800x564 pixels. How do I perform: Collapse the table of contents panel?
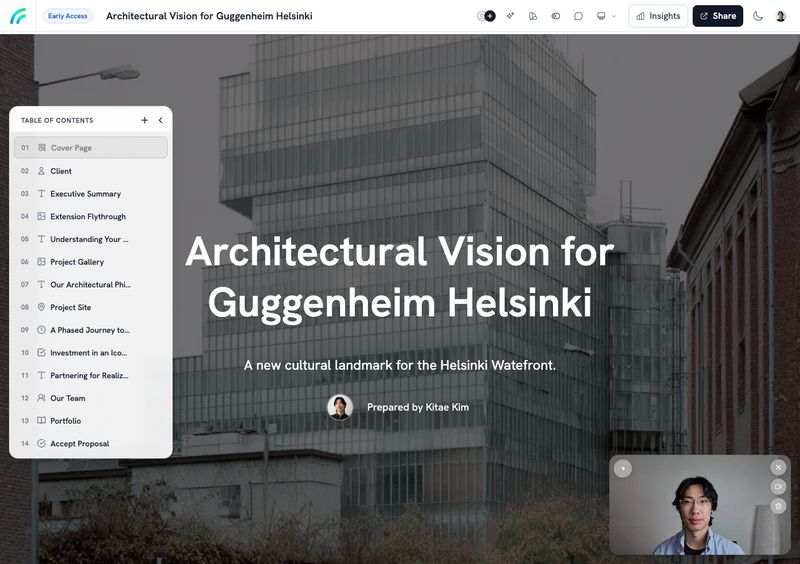click(x=160, y=120)
